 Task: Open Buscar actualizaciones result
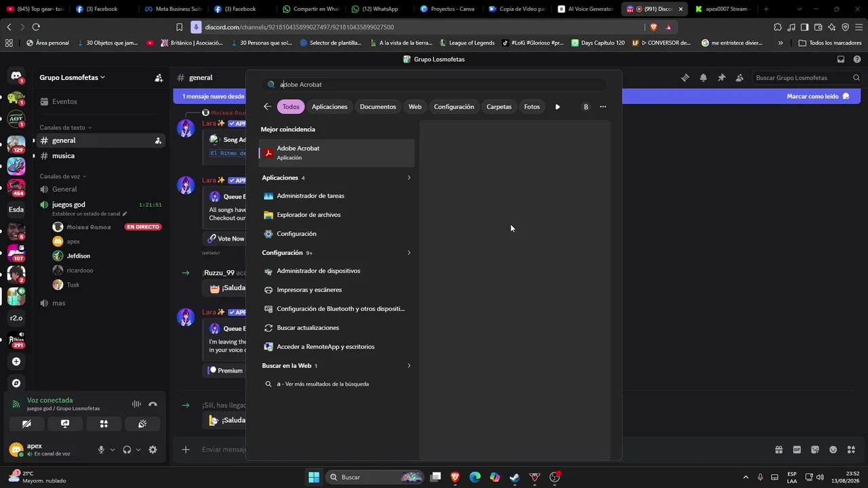click(x=336, y=328)
